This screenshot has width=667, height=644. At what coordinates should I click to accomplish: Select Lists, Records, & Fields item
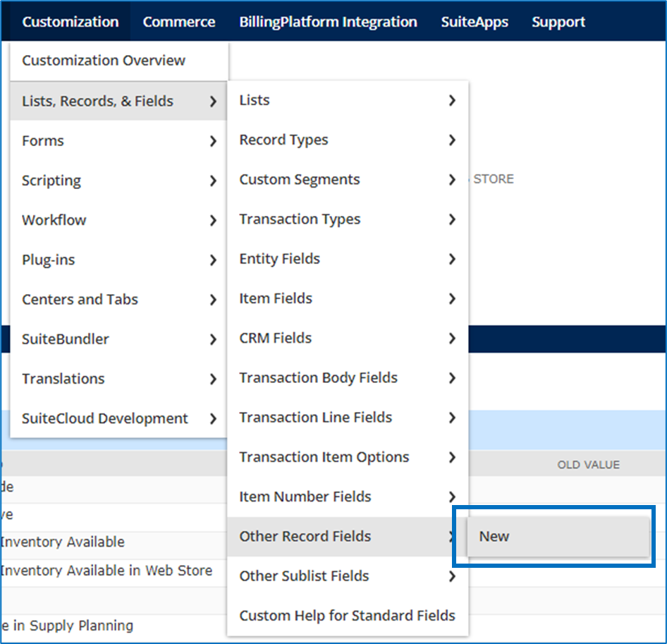coord(118,101)
